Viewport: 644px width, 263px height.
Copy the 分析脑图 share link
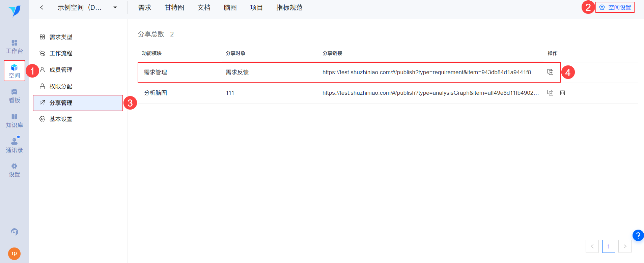(x=550, y=93)
